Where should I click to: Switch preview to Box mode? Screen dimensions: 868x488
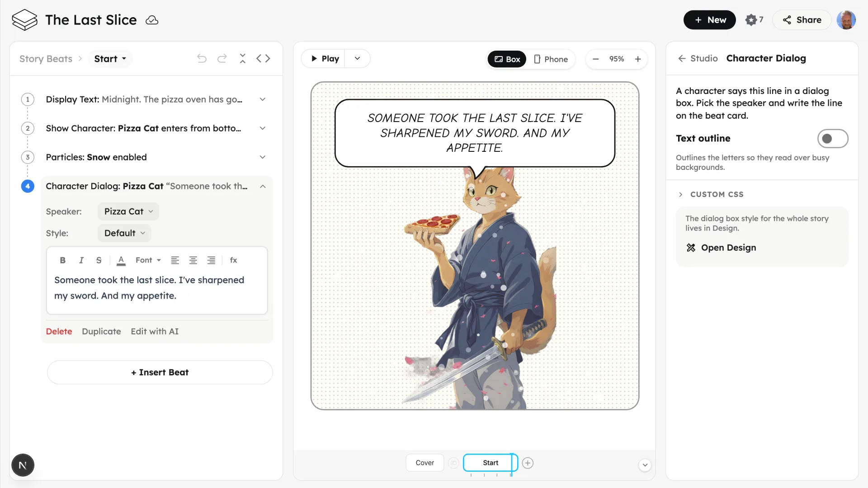507,59
